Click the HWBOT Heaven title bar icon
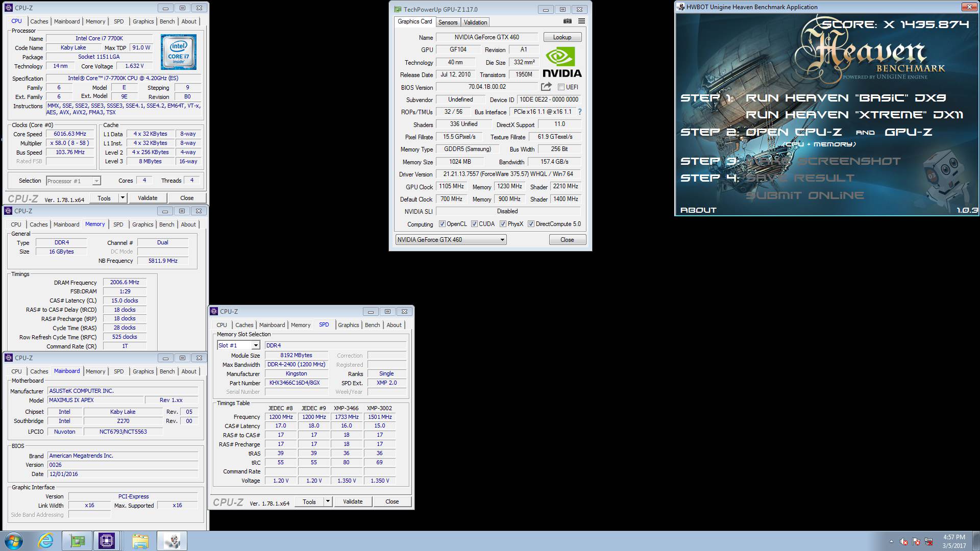Screen dimensions: 980x551 tap(681, 7)
